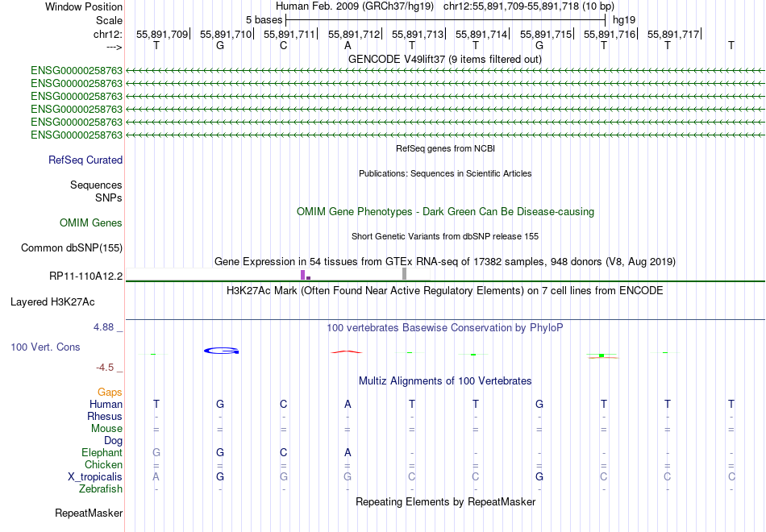The height and width of the screenshot is (532, 766).
Task: Click base C in the Human alignment row
Action: 283,404
